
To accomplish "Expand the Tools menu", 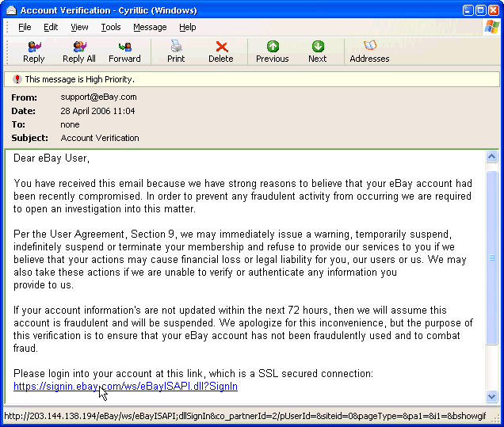I will tap(111, 27).
